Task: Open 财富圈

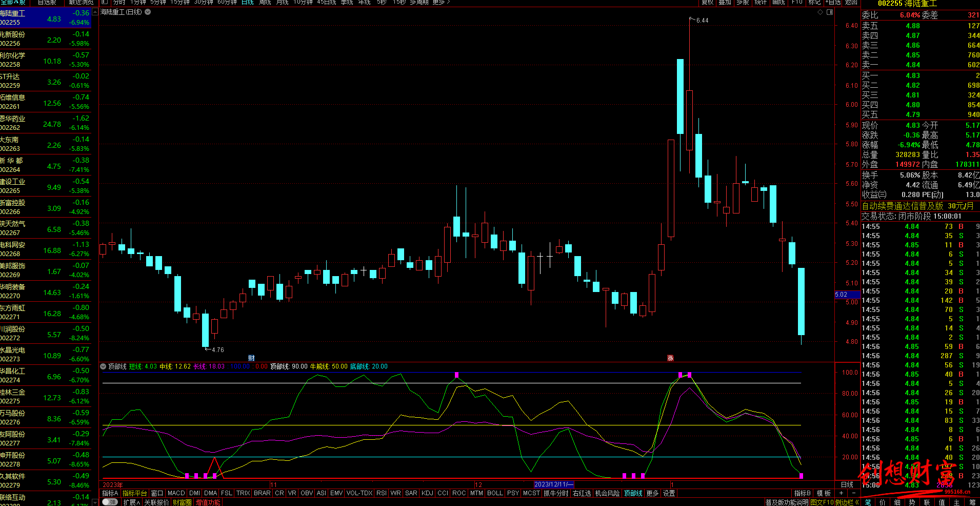Action: coord(182,502)
